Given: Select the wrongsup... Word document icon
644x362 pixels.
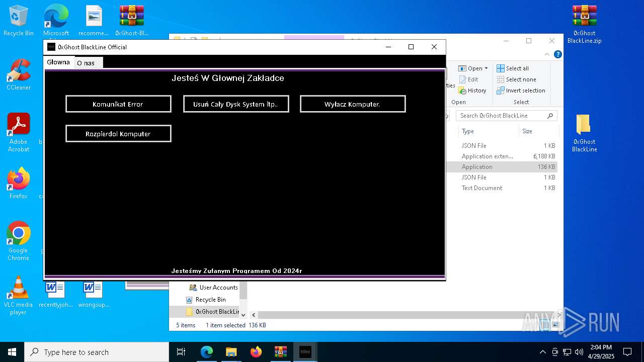Looking at the screenshot, I should [x=94, y=295].
